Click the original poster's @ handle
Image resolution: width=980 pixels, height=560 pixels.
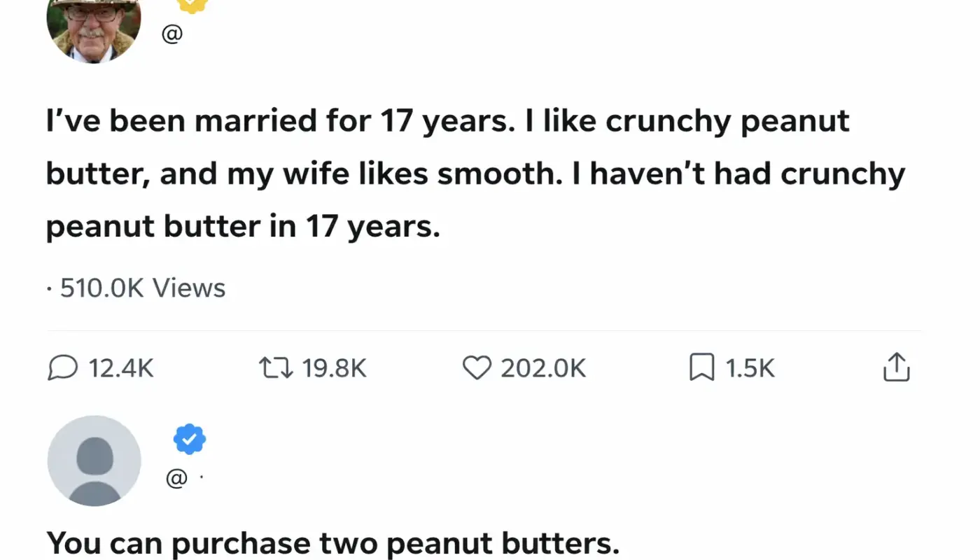[172, 34]
